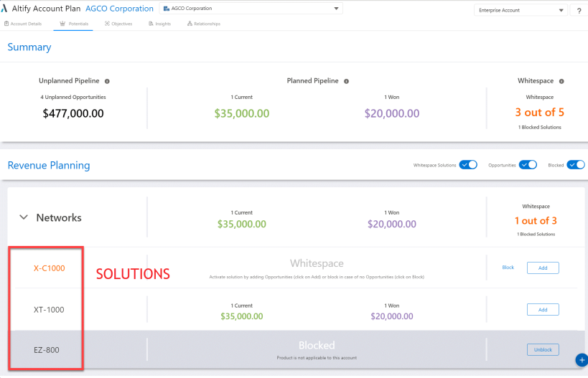Image resolution: width=588 pixels, height=378 pixels.
Task: Click Unplanned Pipeline info icon
Action: tap(107, 81)
